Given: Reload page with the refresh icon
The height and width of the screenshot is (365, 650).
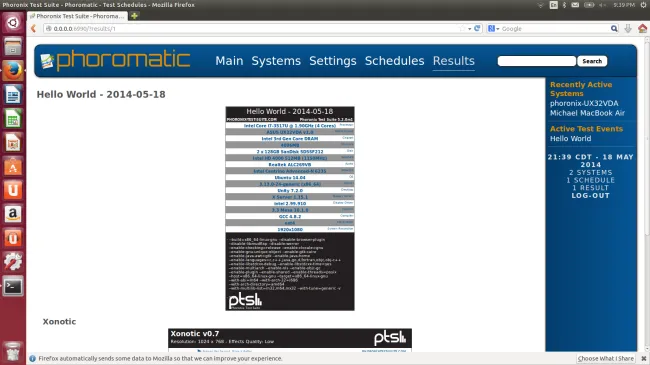Looking at the screenshot, I should 477,28.
